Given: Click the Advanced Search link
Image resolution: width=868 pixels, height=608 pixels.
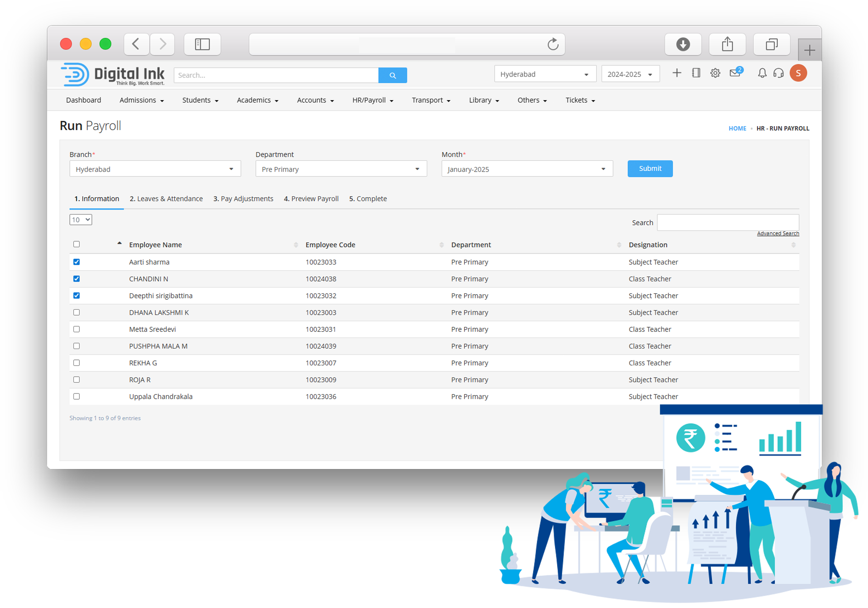Looking at the screenshot, I should 777,234.
